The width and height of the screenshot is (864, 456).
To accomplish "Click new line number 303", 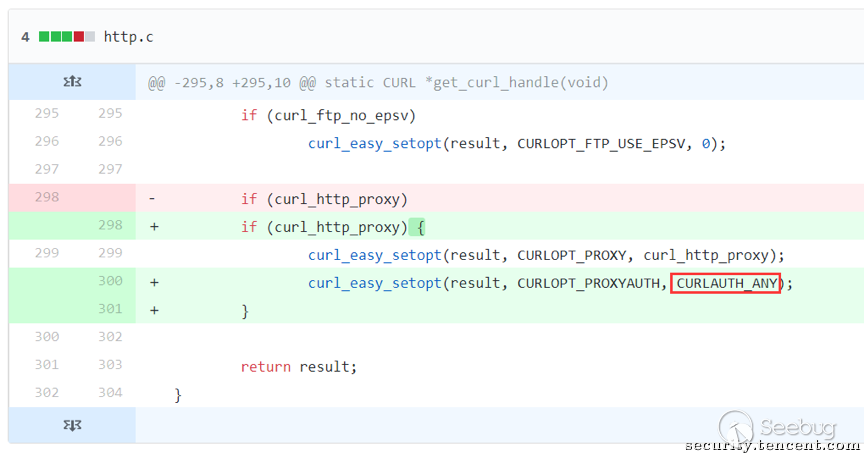I will [110, 365].
